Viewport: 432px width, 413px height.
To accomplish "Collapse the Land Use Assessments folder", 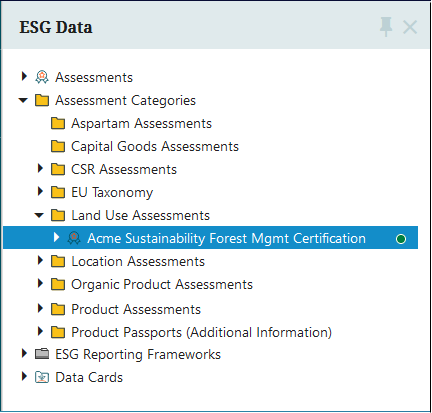I will (39, 215).
